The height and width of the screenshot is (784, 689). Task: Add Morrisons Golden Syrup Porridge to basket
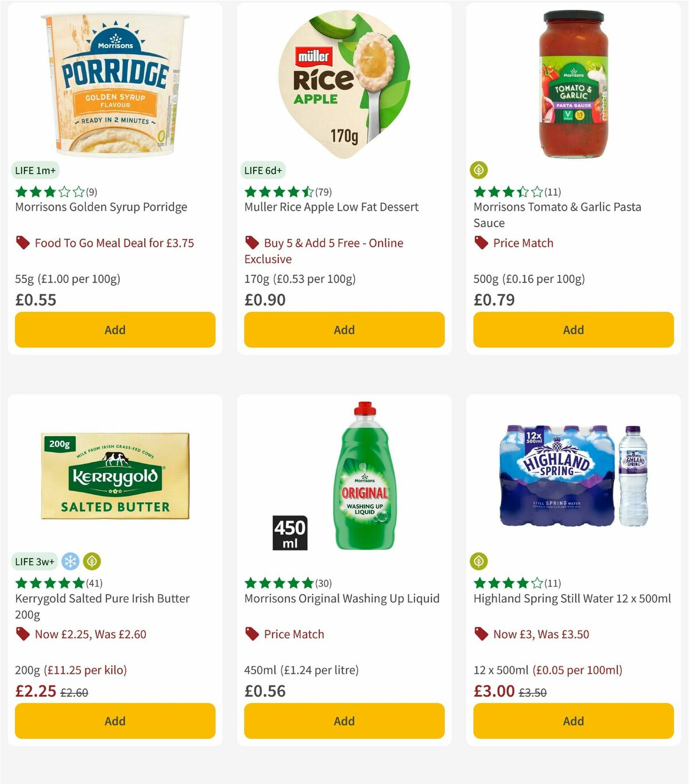(115, 329)
